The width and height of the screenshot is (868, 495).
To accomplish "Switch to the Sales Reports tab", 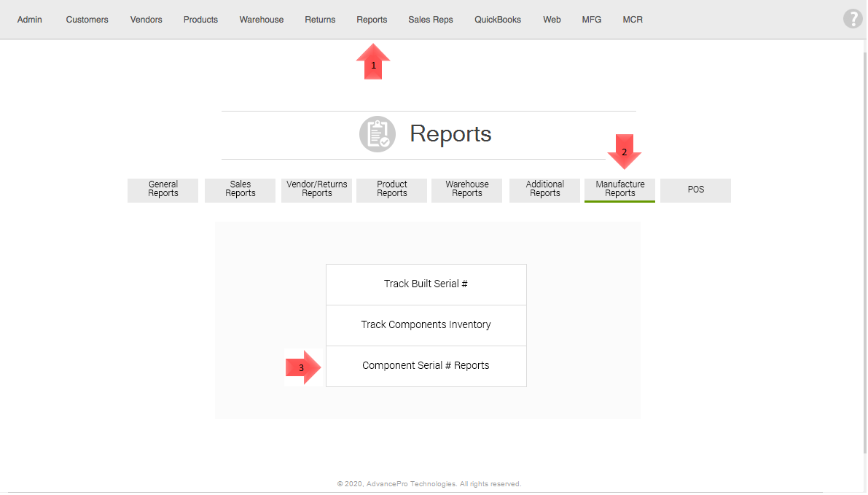I will coord(241,190).
